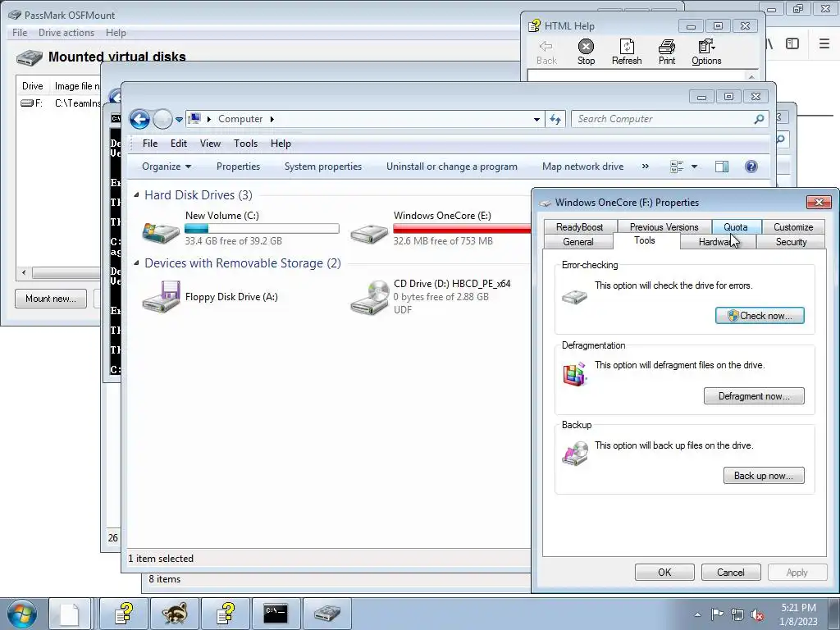
Task: Click the muted volume tray icon
Action: tap(756, 615)
